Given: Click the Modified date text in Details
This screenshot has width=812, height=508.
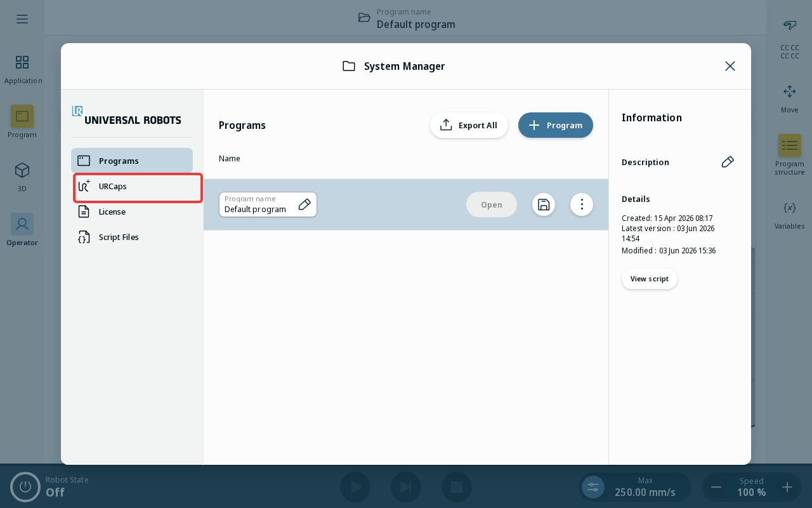Looking at the screenshot, I should (669, 251).
